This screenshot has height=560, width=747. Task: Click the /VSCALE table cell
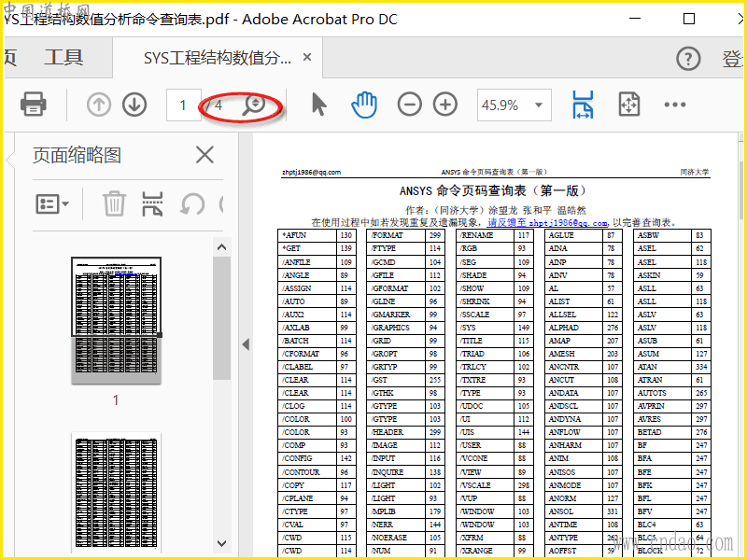(x=486, y=485)
